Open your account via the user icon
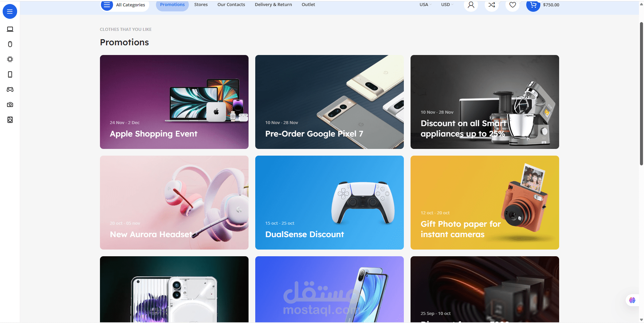The image size is (644, 323). coord(471,5)
